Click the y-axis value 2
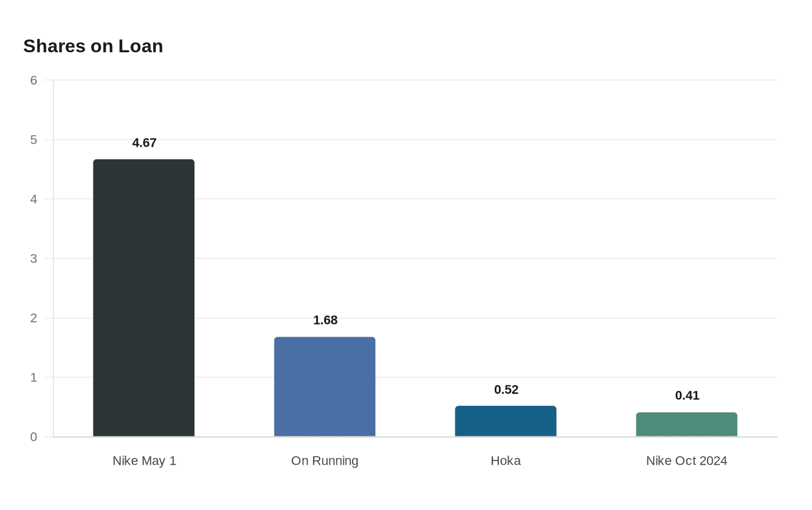 (x=34, y=318)
